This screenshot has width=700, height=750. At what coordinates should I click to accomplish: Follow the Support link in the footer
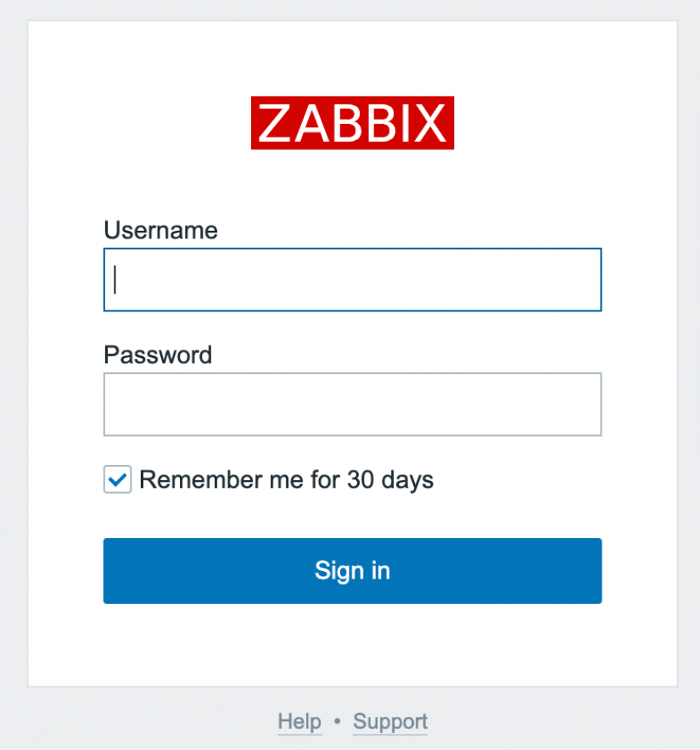tap(390, 722)
